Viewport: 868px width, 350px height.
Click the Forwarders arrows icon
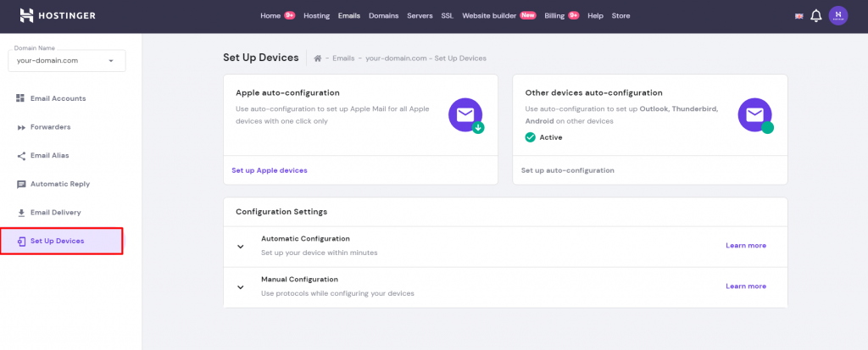21,127
